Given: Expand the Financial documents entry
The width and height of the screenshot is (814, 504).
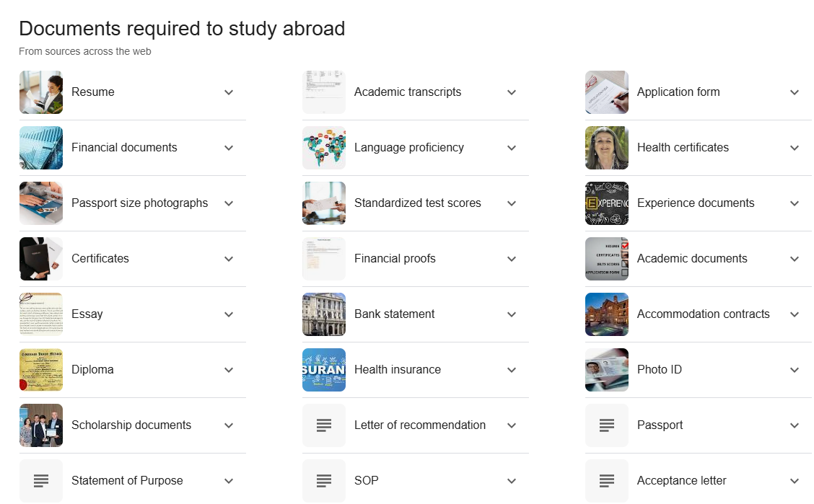Looking at the screenshot, I should pyautogui.click(x=229, y=148).
